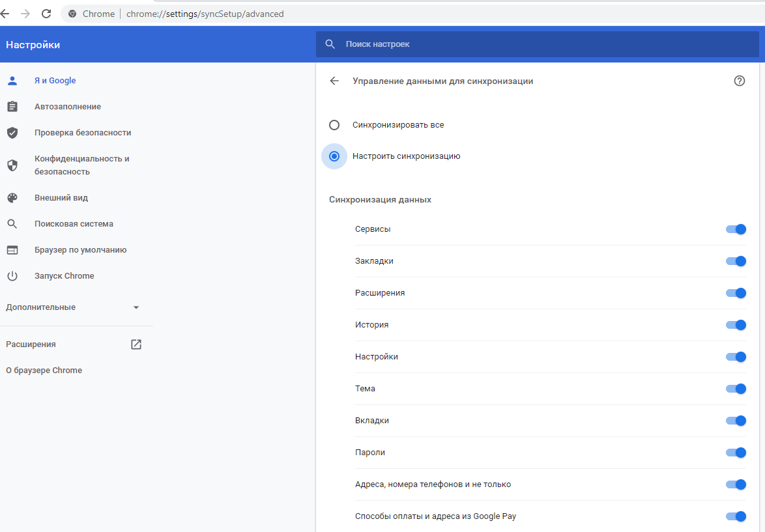Click the palette icon for Внешний вид

(12, 198)
